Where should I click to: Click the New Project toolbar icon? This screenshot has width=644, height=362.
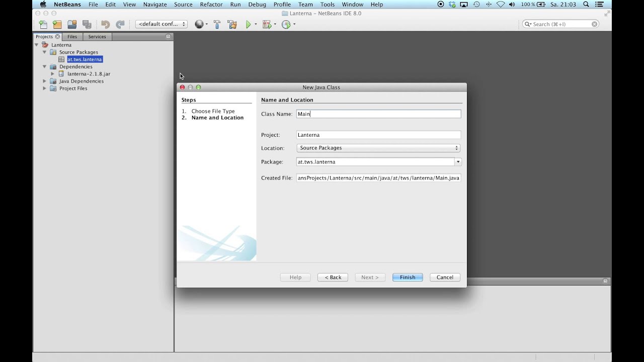click(x=57, y=24)
